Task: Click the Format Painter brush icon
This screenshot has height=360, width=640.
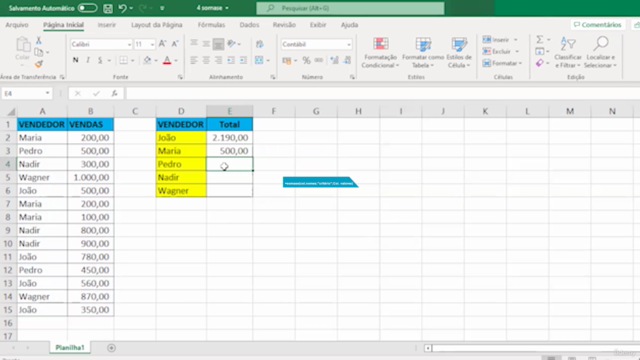Action: point(39,64)
